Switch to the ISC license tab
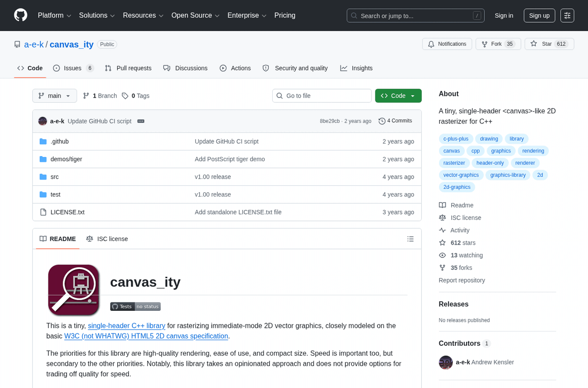 [107, 239]
